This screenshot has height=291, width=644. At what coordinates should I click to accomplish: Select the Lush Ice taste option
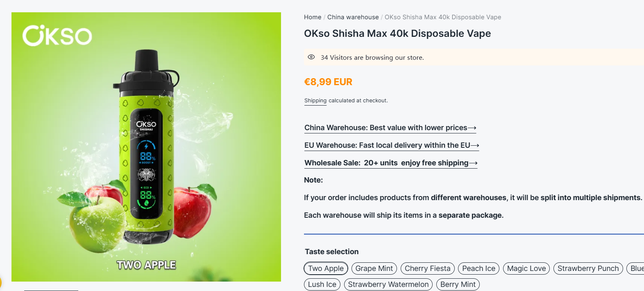click(322, 284)
